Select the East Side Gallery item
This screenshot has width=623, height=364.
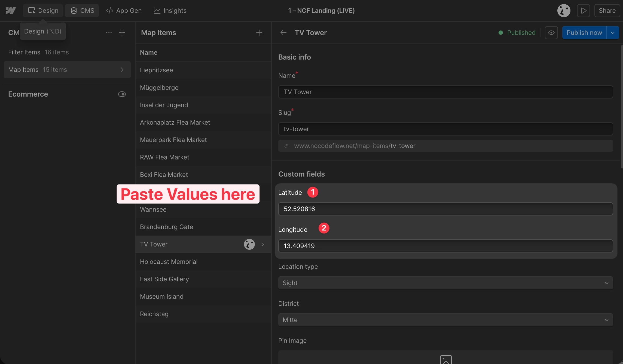[x=203, y=279]
